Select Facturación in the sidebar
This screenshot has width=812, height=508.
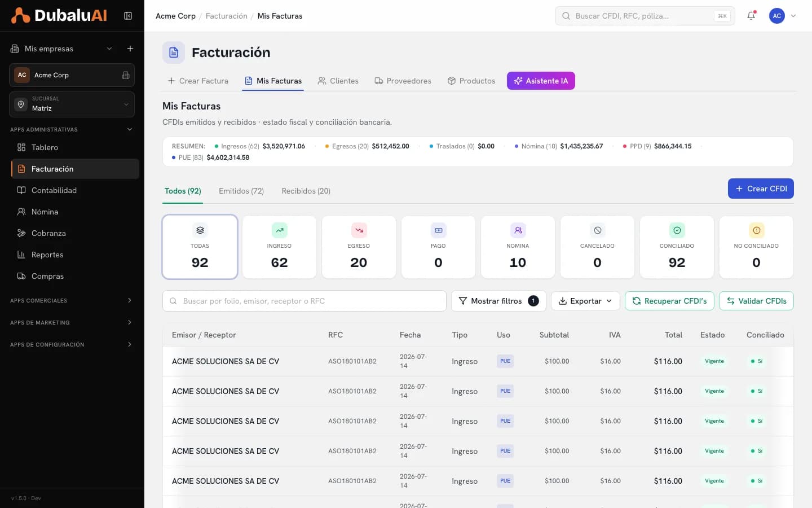74,169
